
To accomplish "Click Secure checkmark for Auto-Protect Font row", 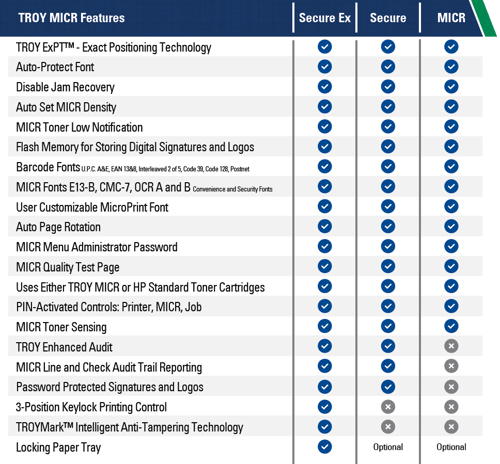I will click(388, 67).
